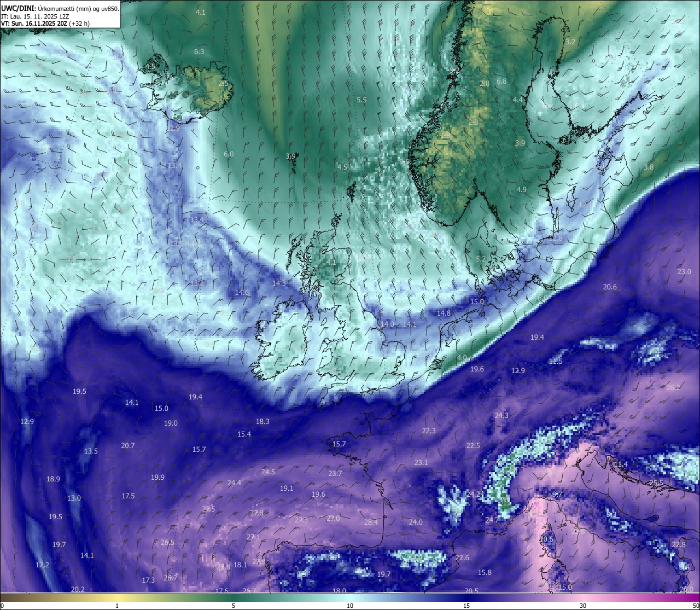Click the 17.5 value in the Atlantic
700x610 pixels.
tap(128, 496)
